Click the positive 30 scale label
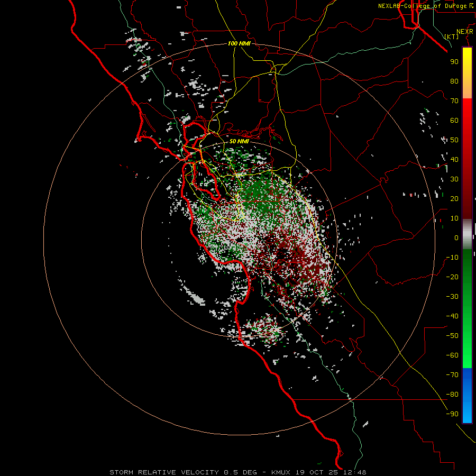Screen dimensions: 476x476 454,179
